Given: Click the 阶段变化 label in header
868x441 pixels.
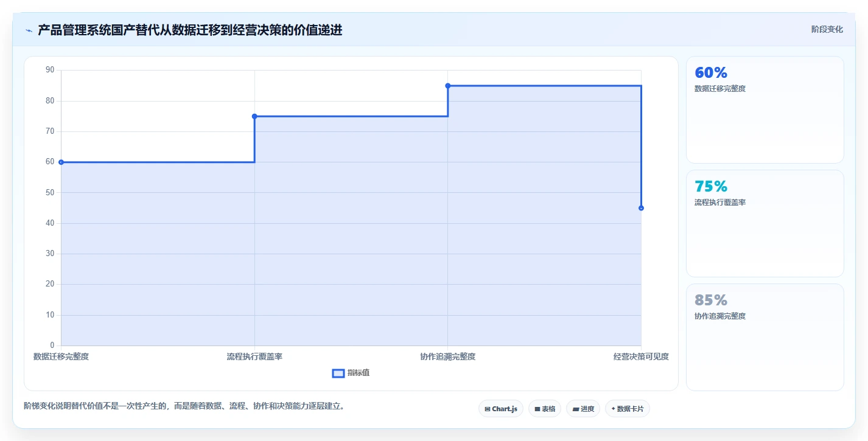Looking at the screenshot, I should pos(827,29).
